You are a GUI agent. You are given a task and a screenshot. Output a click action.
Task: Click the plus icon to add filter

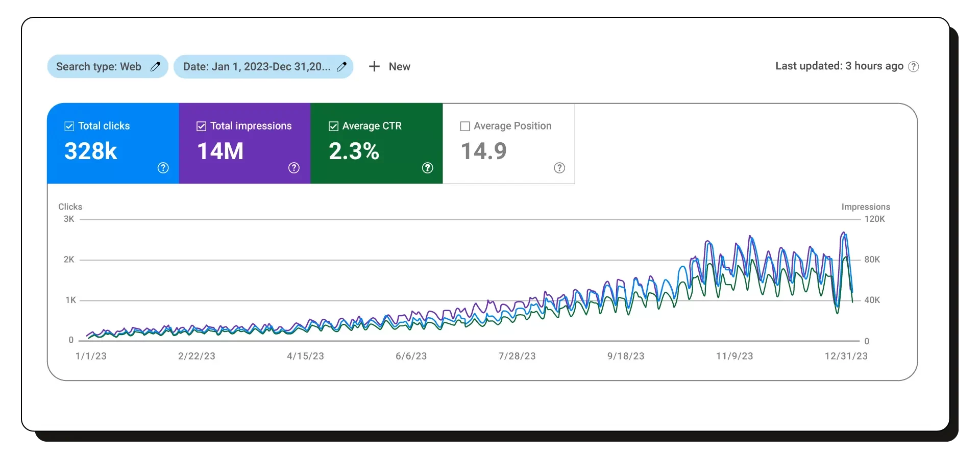click(374, 66)
